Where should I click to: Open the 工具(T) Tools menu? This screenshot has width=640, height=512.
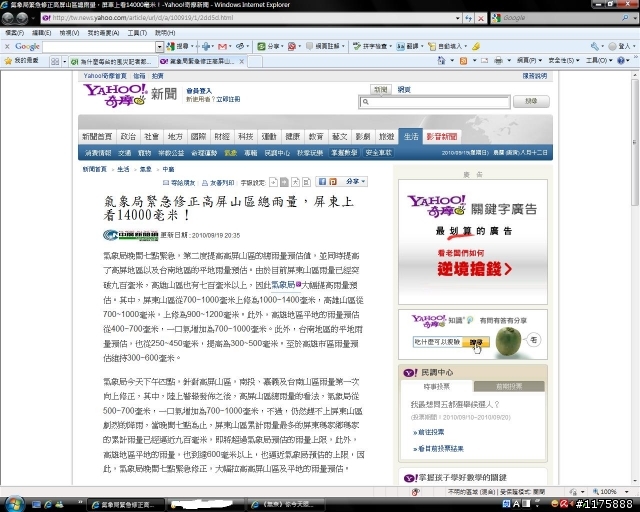137,33
